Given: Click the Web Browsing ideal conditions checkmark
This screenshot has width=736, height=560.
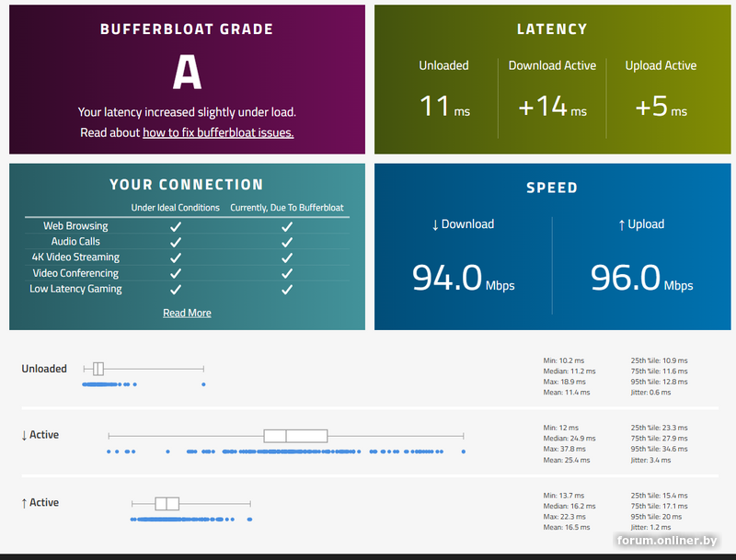Looking at the screenshot, I should tap(176, 226).
